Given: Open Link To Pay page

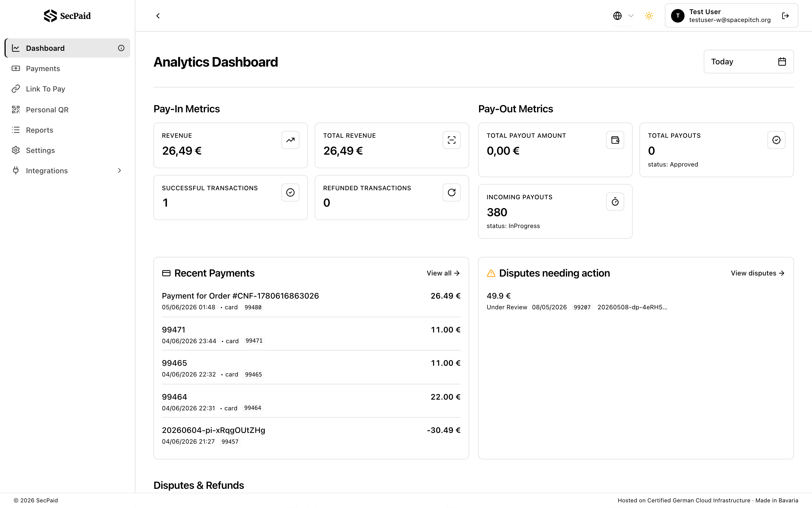Looking at the screenshot, I should [67, 89].
